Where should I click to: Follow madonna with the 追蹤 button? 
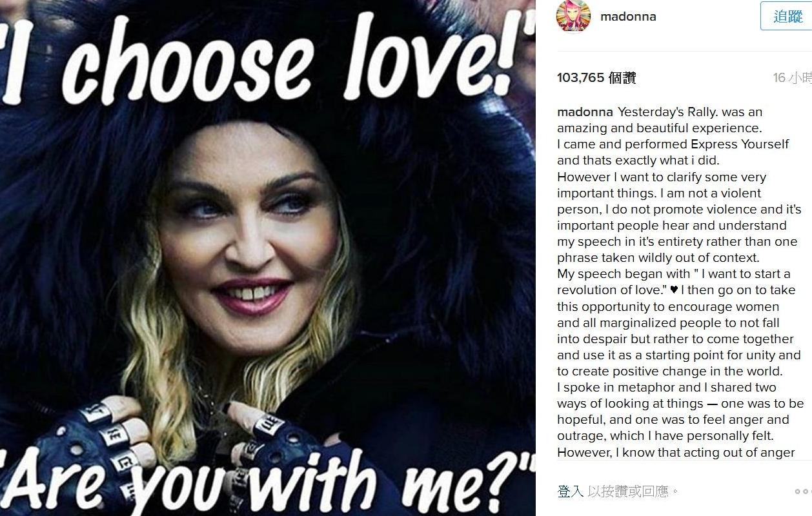pyautogui.click(x=786, y=16)
